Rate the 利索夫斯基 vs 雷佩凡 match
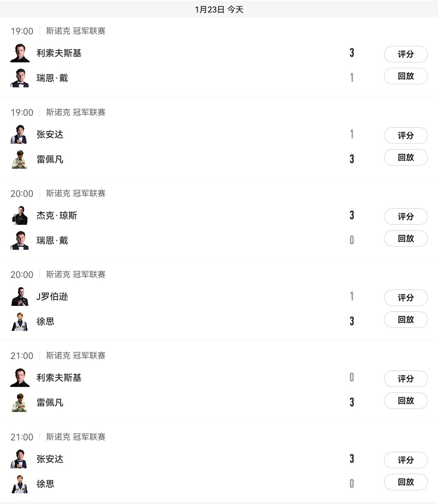 pos(406,379)
